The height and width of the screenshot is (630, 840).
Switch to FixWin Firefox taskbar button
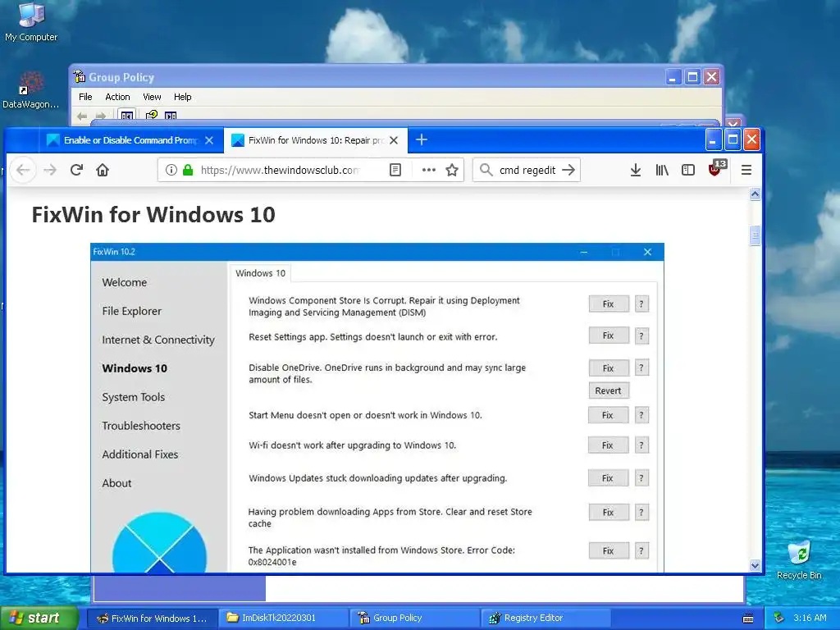click(x=152, y=619)
